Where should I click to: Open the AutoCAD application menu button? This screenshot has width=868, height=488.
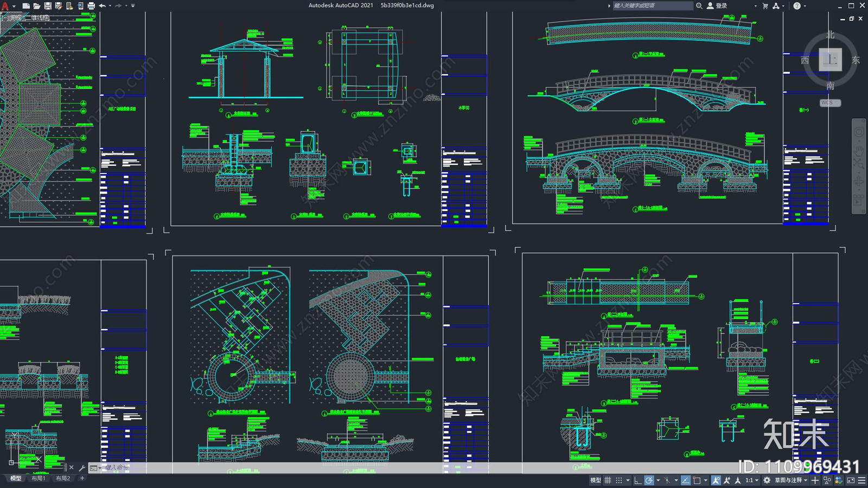pos(5,5)
